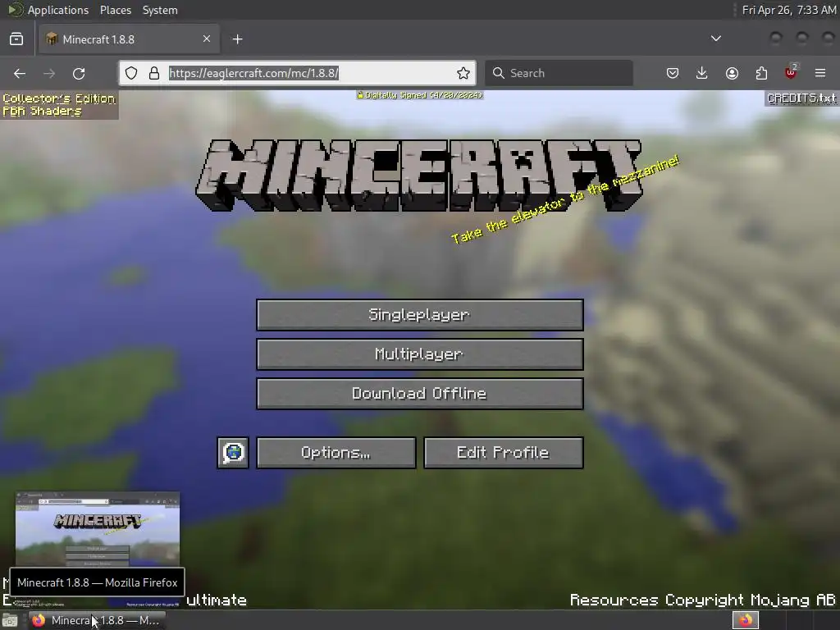The image size is (840, 630).
Task: Start a Singleplayer game
Action: pos(419,314)
